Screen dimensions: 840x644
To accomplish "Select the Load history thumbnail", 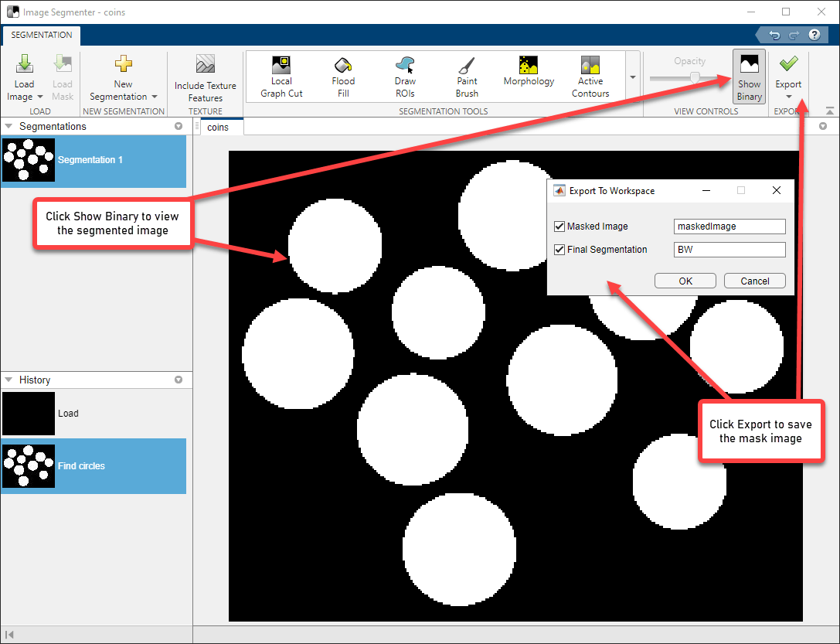I will (x=29, y=413).
